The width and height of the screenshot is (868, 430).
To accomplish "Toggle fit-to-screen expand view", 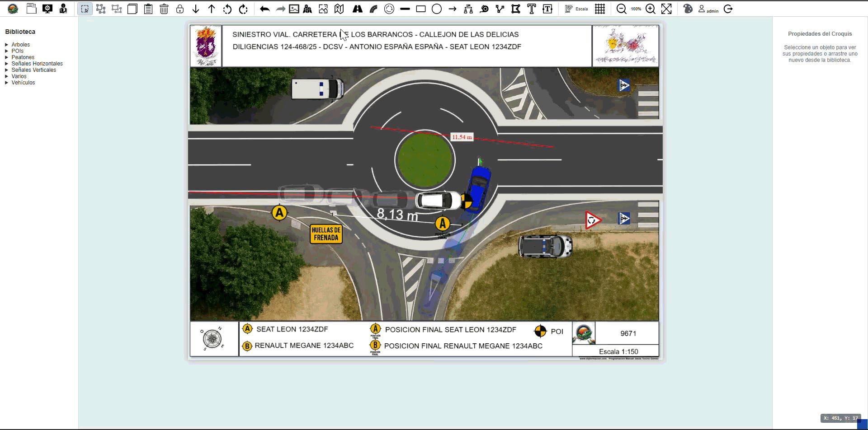I will [x=666, y=9].
